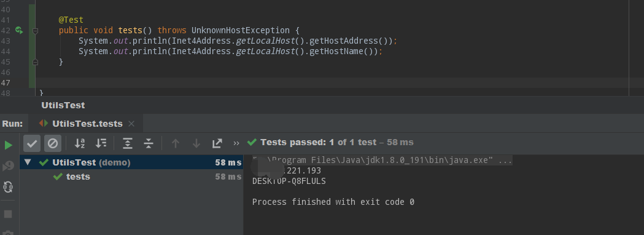Viewport: 644px width, 235px height.
Task: Expand all test tree nodes
Action: (128, 143)
